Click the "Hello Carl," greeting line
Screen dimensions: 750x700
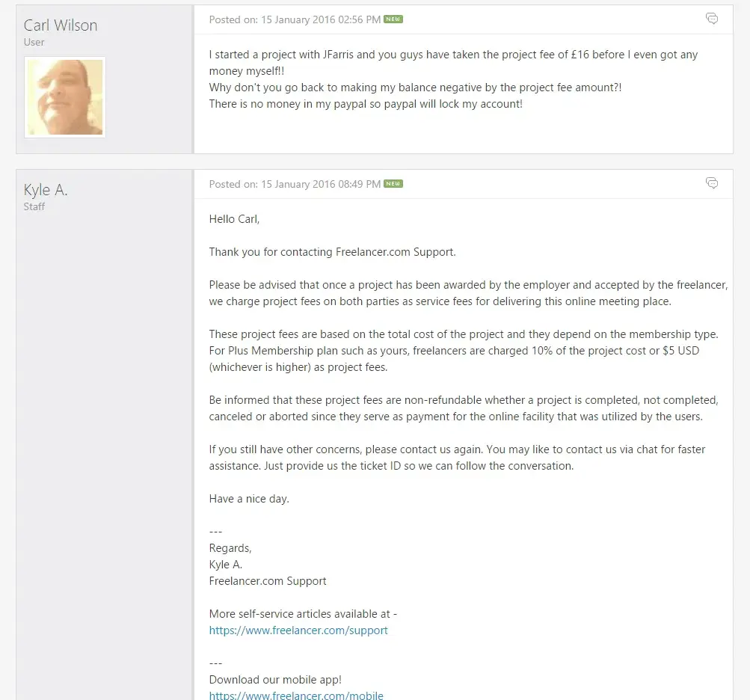click(x=234, y=219)
